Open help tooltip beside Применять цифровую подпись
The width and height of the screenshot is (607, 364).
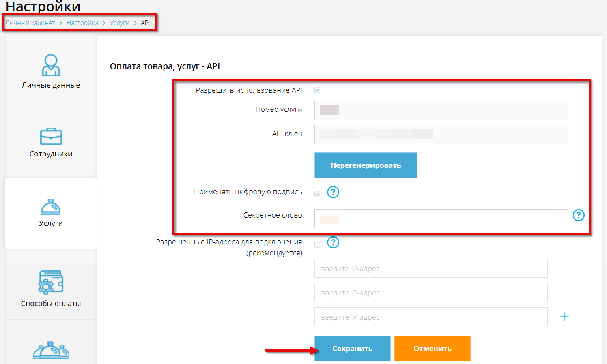tap(333, 192)
